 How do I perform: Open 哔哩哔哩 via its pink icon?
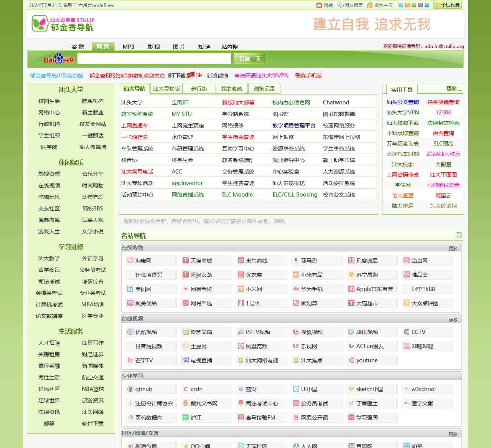[406, 346]
